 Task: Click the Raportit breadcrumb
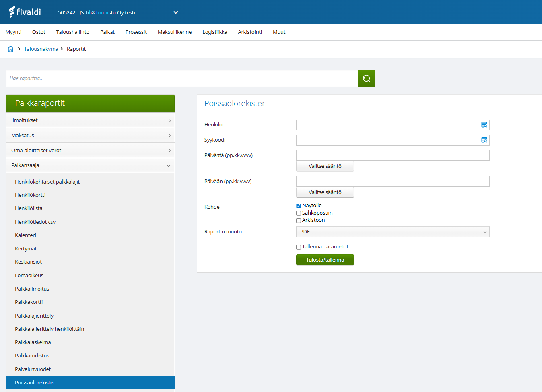click(x=76, y=49)
